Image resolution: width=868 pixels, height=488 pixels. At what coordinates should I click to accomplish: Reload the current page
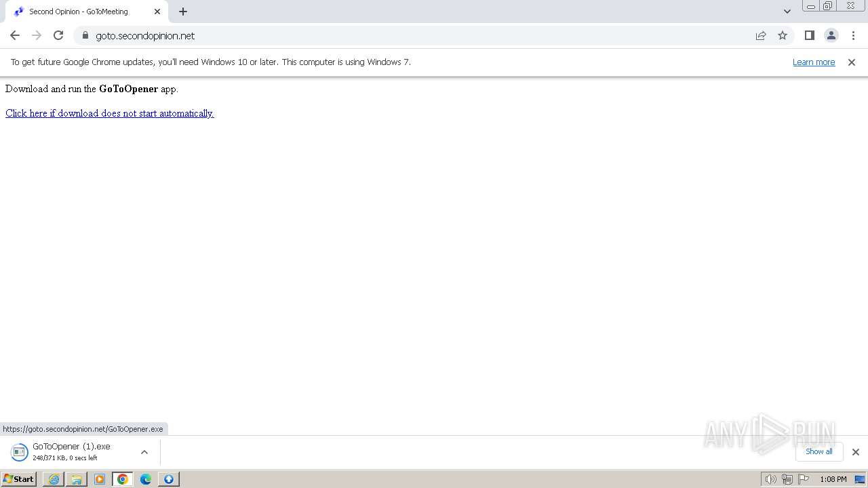pyautogui.click(x=58, y=35)
